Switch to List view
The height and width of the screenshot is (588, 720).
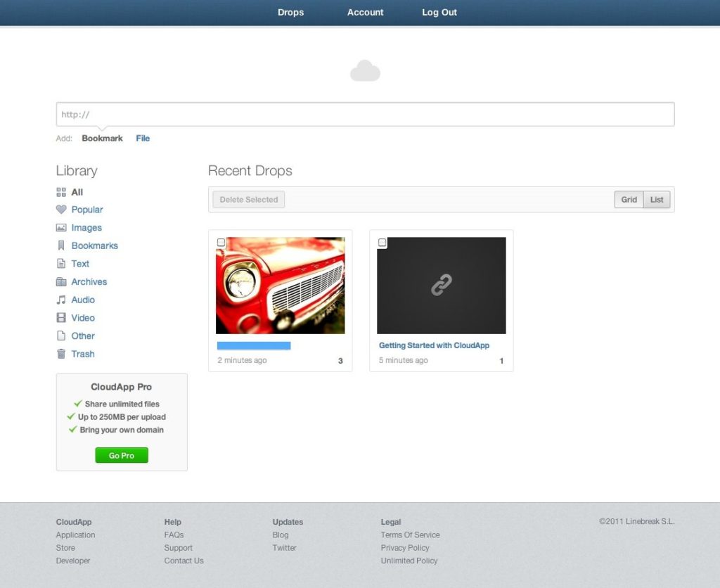(x=657, y=199)
